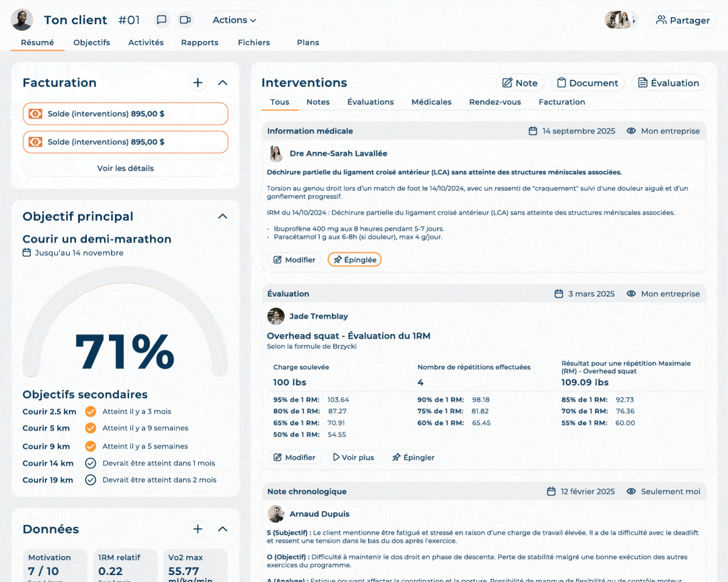Check off the Courir 14 km objective
This screenshot has width=728, height=582.
tap(90, 463)
